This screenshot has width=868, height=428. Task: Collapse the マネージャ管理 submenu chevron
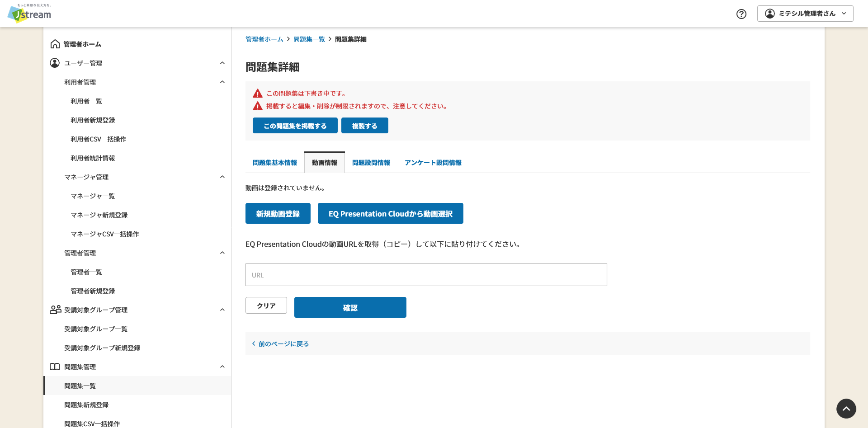pyautogui.click(x=222, y=177)
